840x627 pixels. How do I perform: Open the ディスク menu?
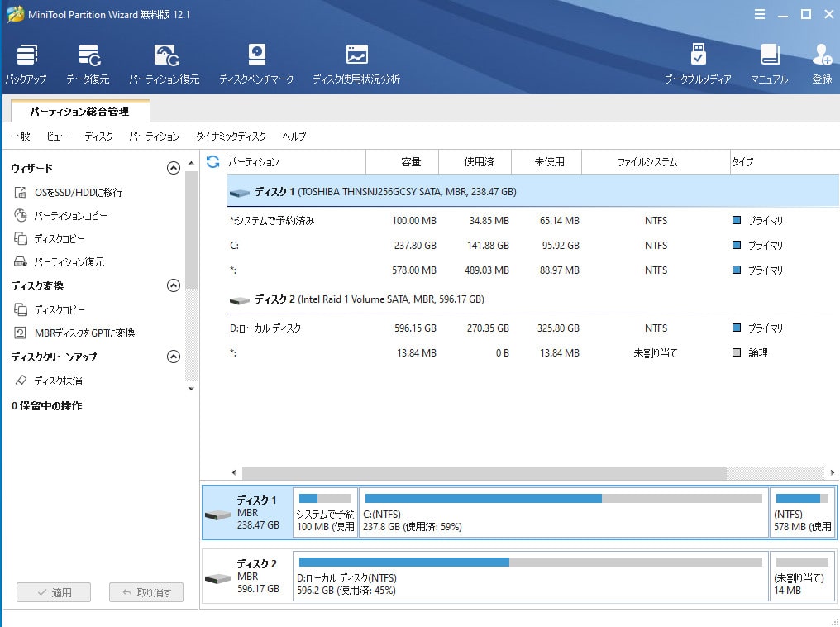[x=98, y=136]
